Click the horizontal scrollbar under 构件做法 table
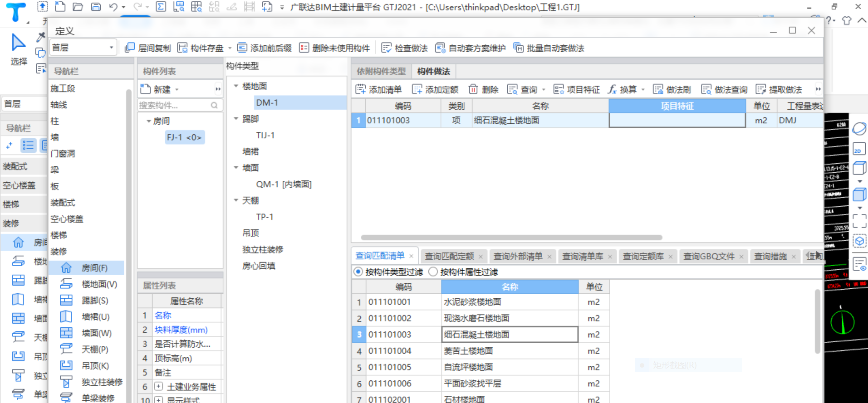 tap(511, 238)
